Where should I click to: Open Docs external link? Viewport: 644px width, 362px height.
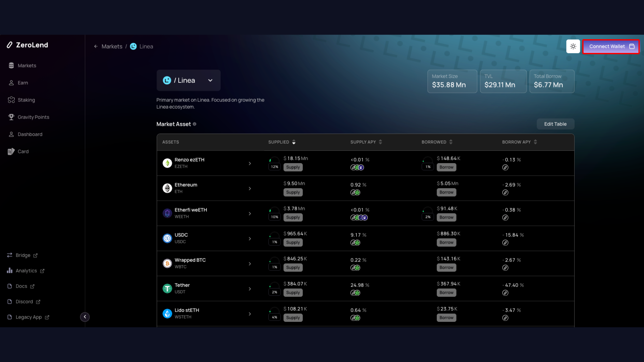pyautogui.click(x=21, y=286)
